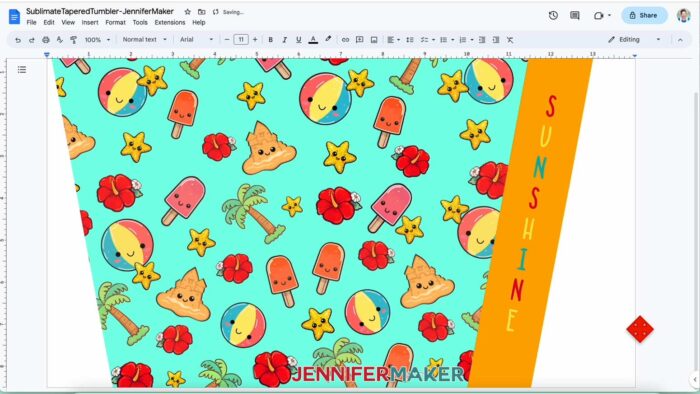Undo the last action
The image size is (700, 394).
pos(18,40)
